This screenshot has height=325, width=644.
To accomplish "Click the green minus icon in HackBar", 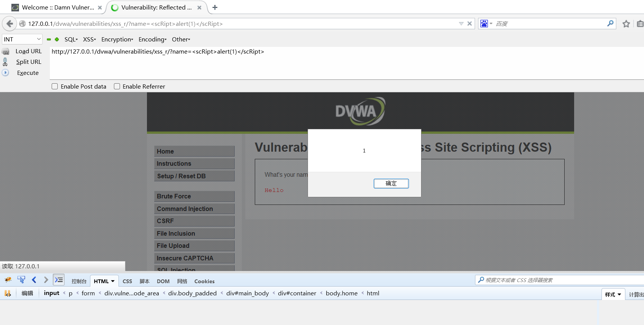I will (x=49, y=39).
